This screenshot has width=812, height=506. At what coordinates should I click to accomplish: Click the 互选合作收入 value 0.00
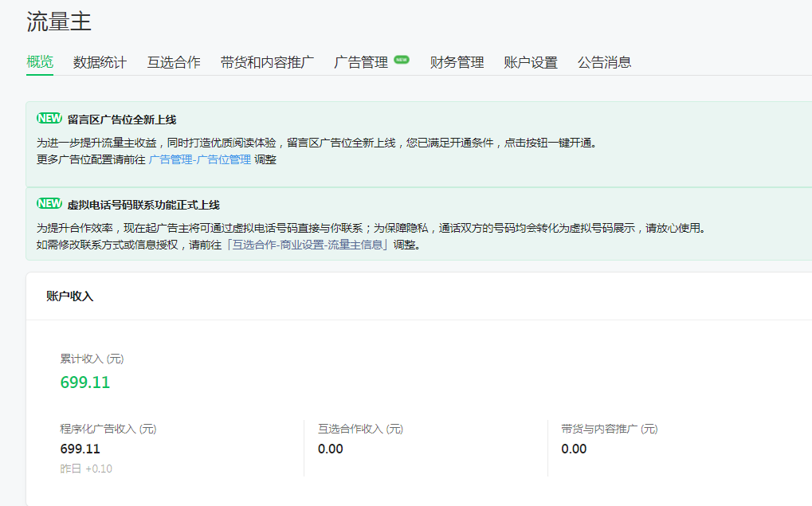(x=331, y=449)
